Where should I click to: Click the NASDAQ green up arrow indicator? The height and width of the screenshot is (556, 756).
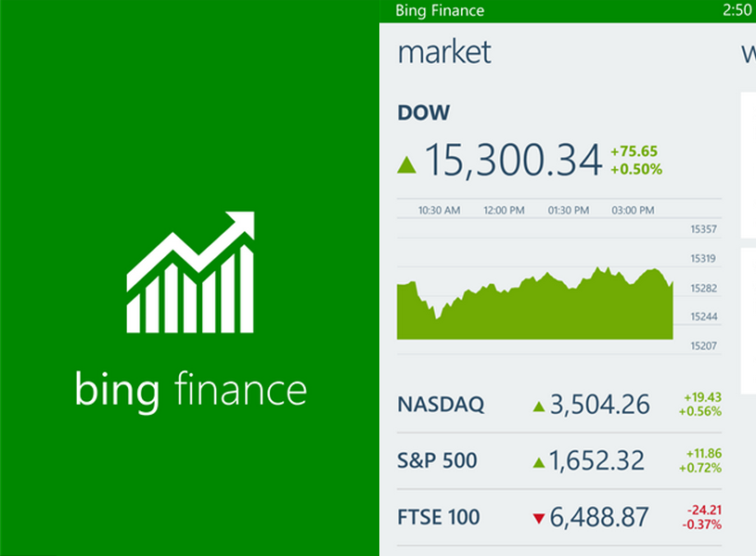tap(538, 406)
